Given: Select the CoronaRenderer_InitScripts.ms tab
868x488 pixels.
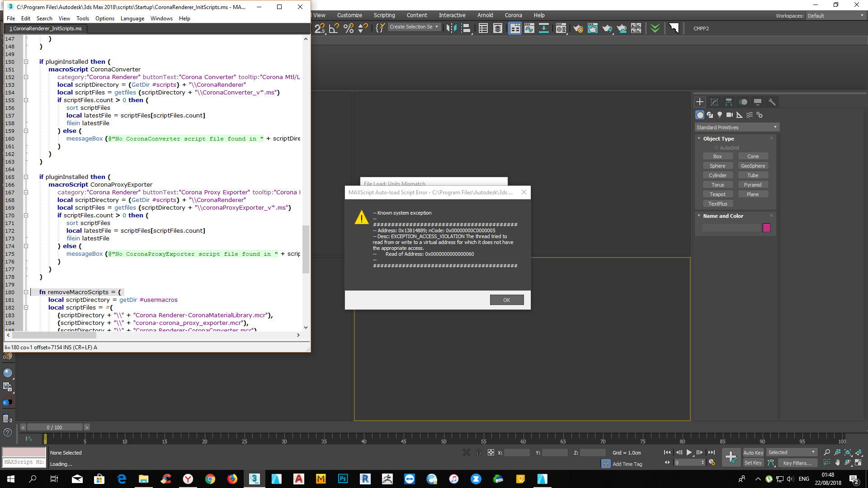Looking at the screenshot, I should [x=46, y=28].
